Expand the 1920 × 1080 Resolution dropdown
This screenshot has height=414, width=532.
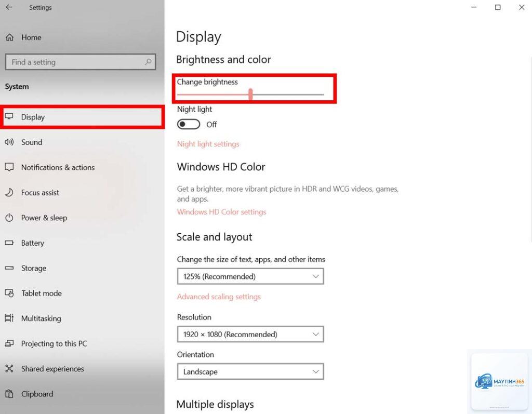coord(250,334)
